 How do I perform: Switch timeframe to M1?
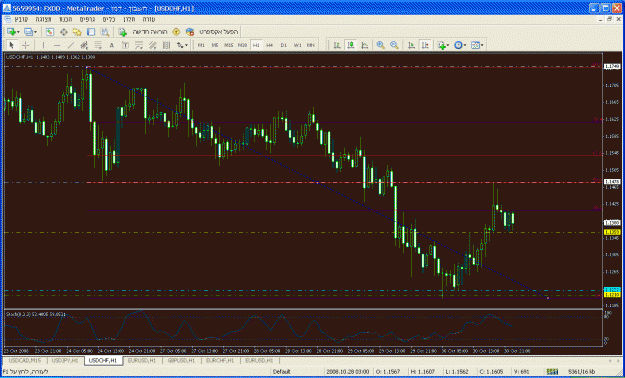(x=201, y=45)
